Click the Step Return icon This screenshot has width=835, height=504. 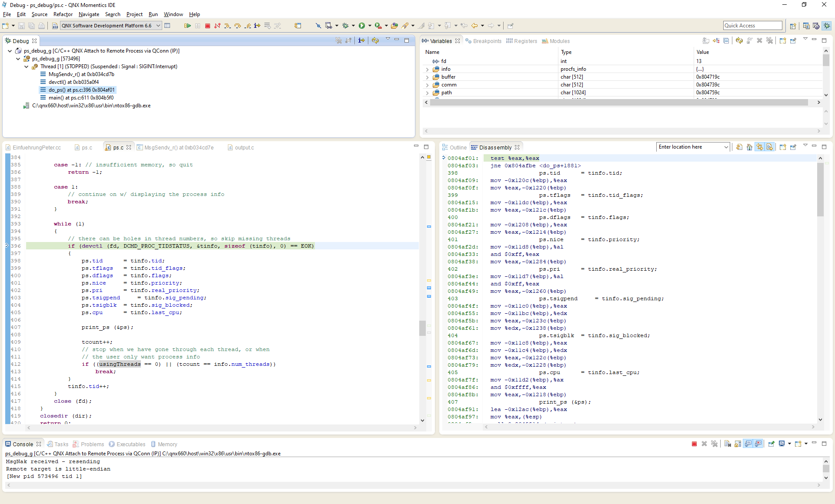247,26
